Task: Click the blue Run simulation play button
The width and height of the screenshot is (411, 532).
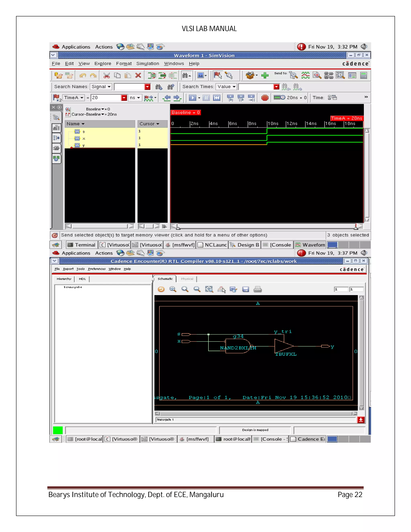Action: click(x=192, y=98)
